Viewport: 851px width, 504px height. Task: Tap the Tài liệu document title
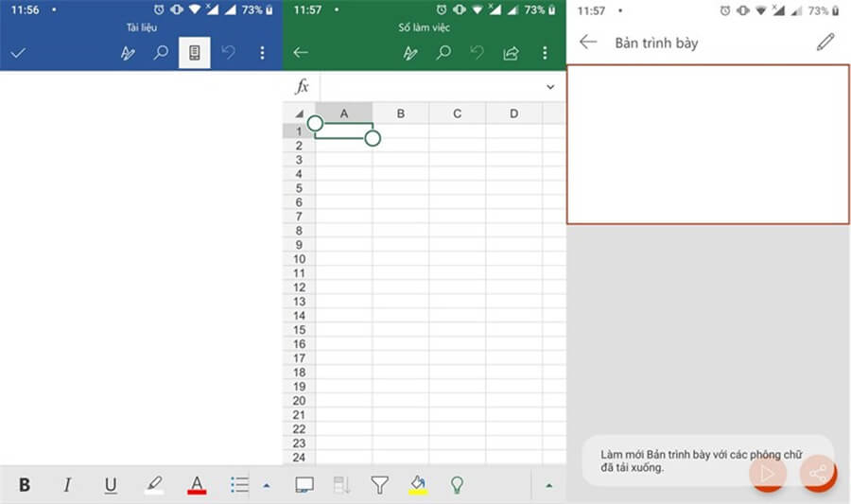(x=142, y=27)
